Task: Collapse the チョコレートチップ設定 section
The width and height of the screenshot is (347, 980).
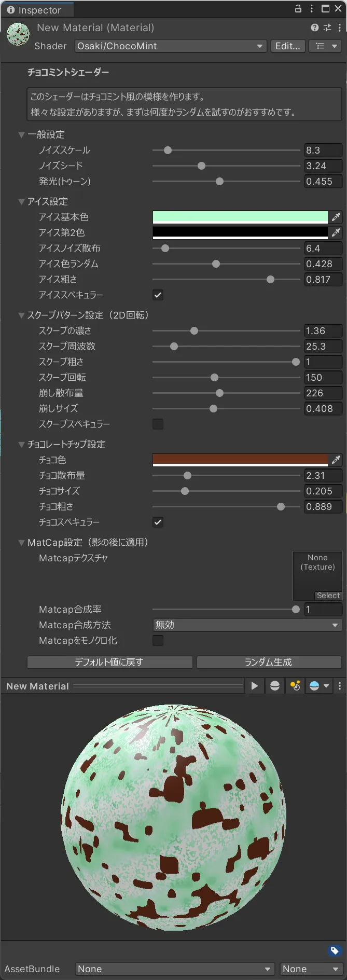Action: point(21,444)
